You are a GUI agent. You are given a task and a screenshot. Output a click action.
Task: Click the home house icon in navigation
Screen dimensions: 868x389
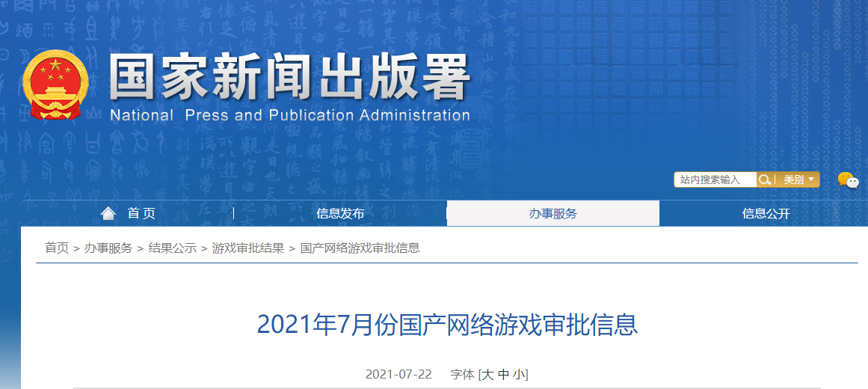click(x=108, y=213)
